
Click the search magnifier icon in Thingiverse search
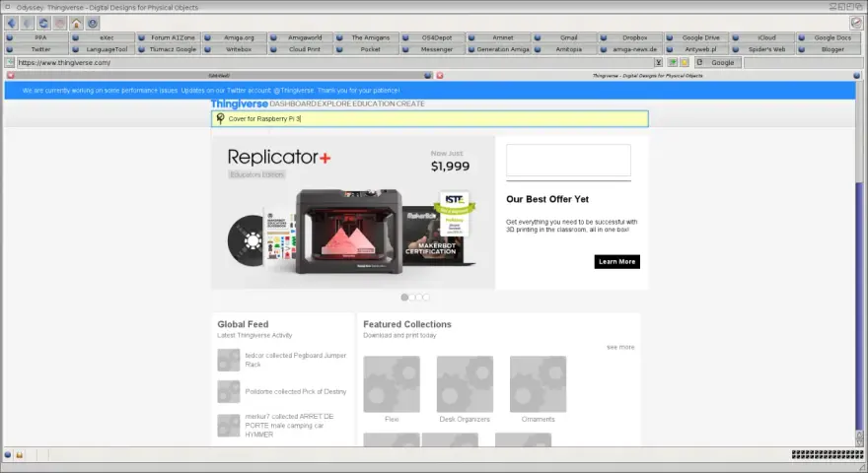pos(220,118)
